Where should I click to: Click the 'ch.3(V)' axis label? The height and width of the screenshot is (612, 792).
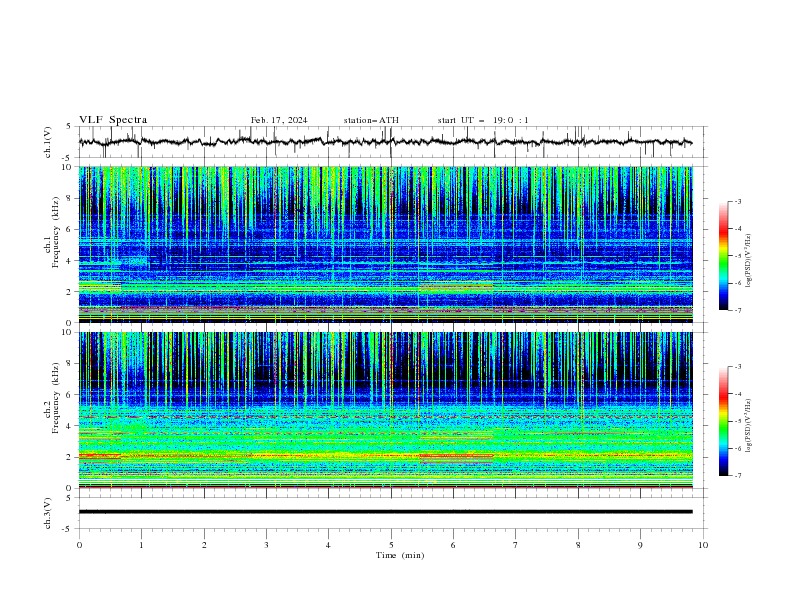click(x=48, y=513)
